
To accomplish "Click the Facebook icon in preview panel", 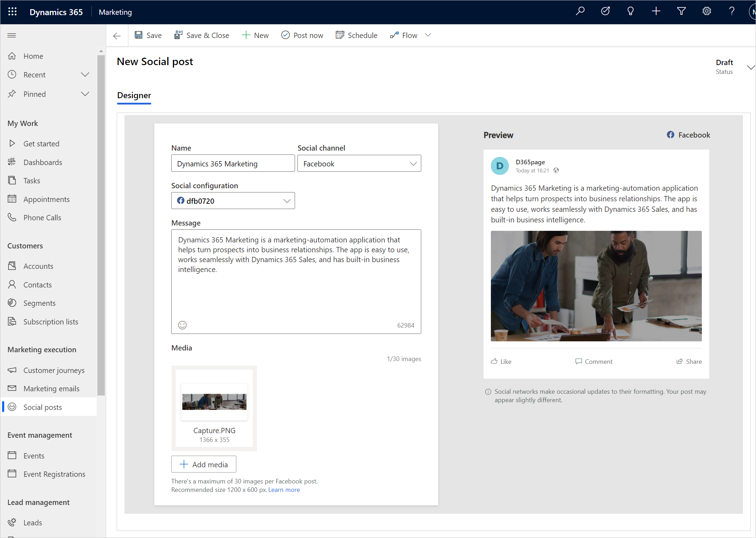I will tap(671, 135).
